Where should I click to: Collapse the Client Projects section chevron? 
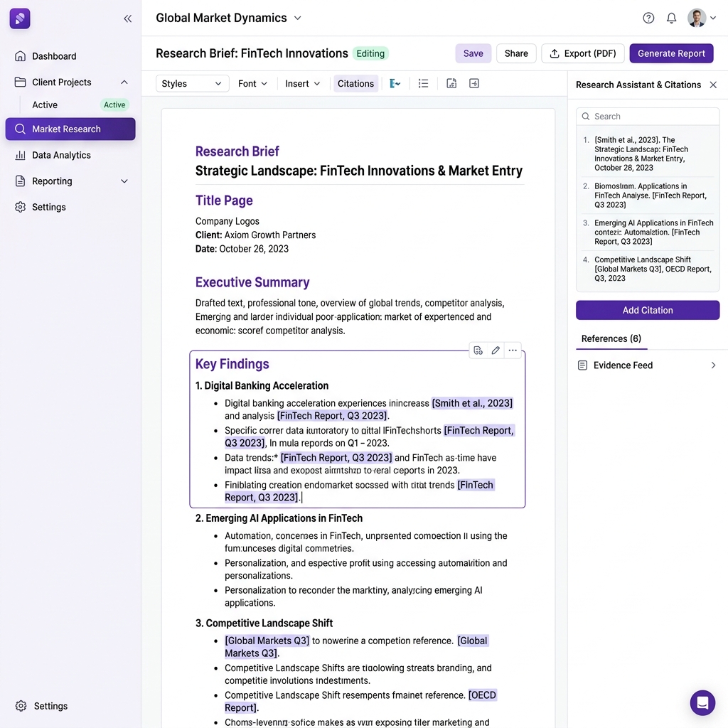124,82
